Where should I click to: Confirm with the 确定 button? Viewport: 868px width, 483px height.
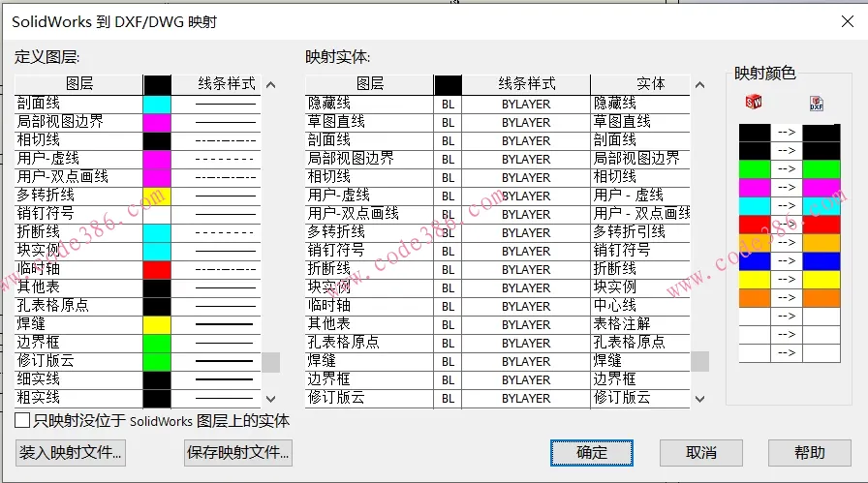592,453
